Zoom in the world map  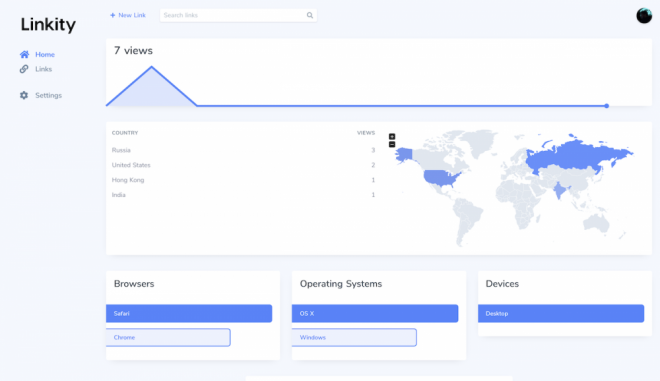pyautogui.click(x=392, y=136)
